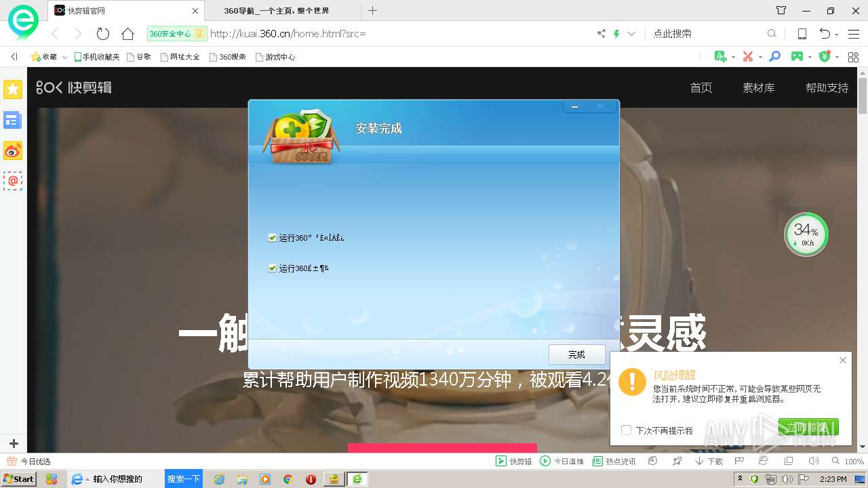Viewport: 868px width, 488px height.
Task: Open 手机收藏夹 bookmark
Action: tap(97, 57)
